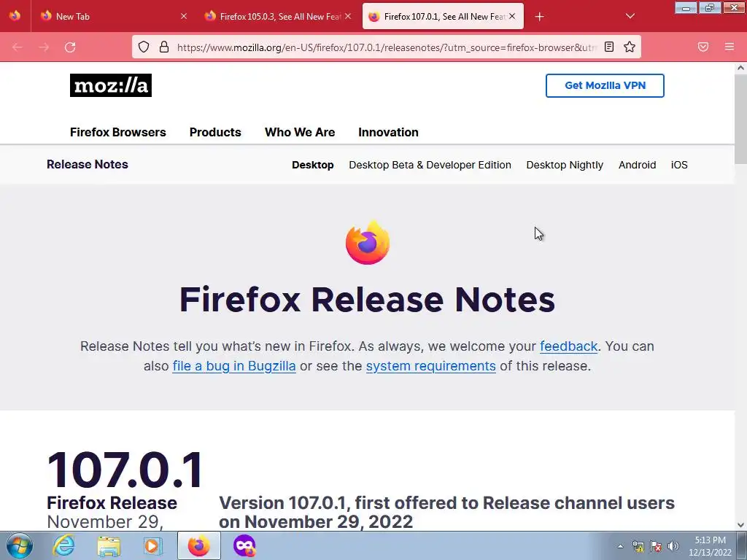Toggle Reader View icon in address bar

(609, 47)
